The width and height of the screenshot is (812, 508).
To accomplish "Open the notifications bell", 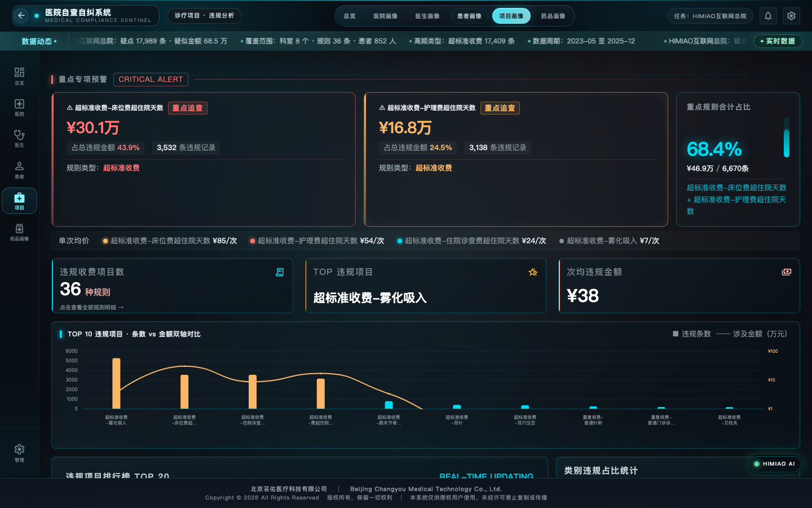I will [x=768, y=16].
